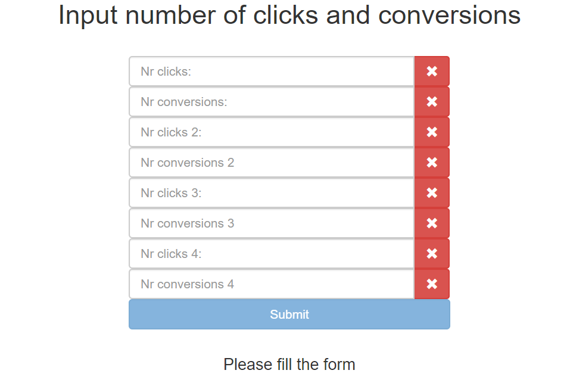570x392 pixels.
Task: Click into the Nr clicks 3 input
Action: coord(272,193)
